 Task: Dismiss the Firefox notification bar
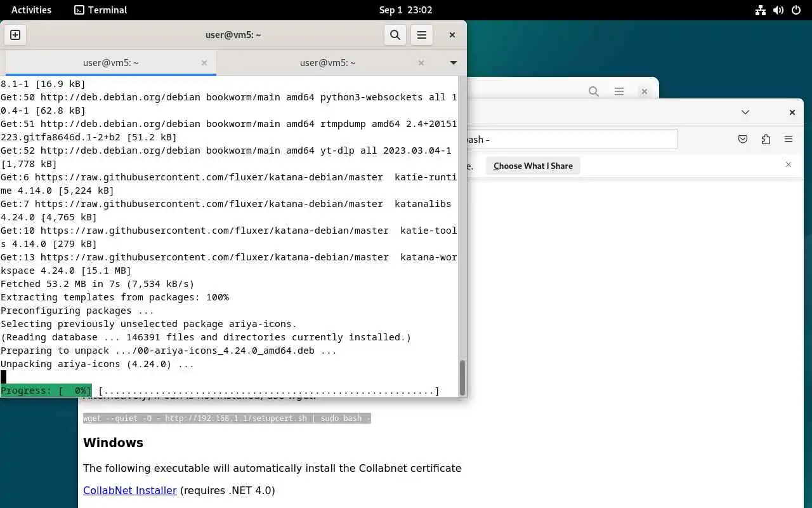point(789,164)
